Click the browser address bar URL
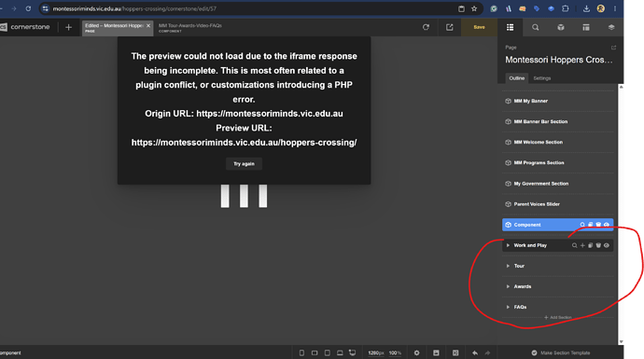 click(x=134, y=8)
